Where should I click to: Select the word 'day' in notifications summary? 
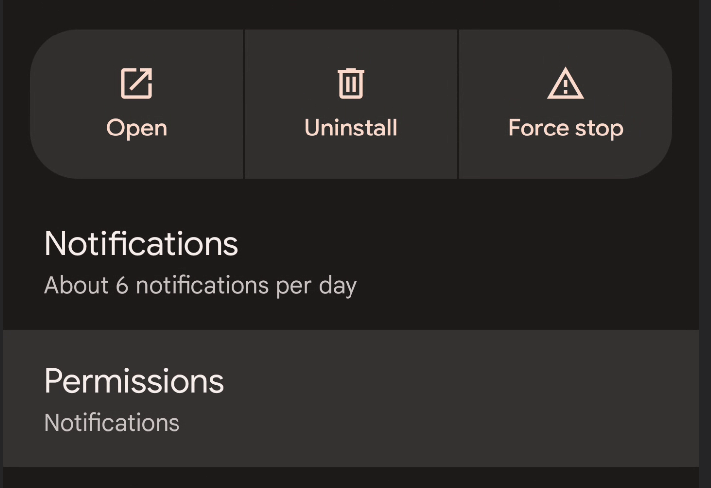click(338, 287)
